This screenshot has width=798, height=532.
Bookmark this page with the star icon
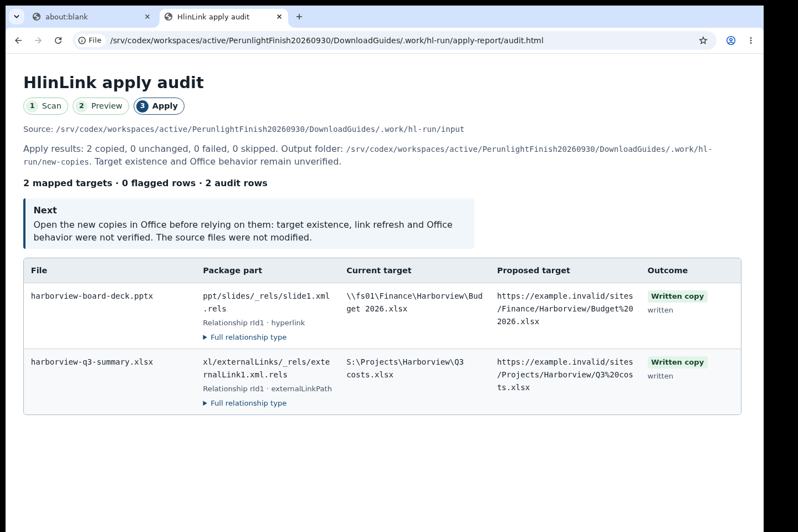[x=703, y=40]
